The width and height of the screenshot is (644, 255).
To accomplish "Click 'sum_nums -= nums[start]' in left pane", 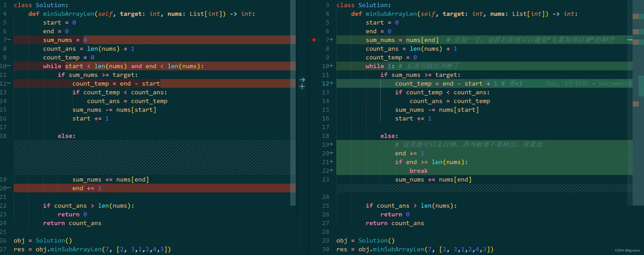I will click(114, 110).
